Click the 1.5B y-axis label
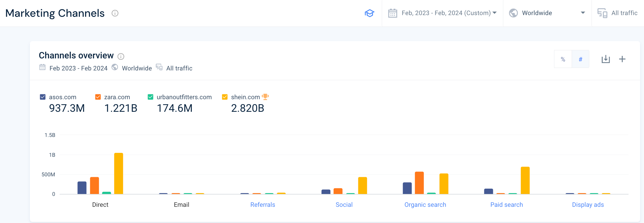This screenshot has width=644, height=223. 50,135
